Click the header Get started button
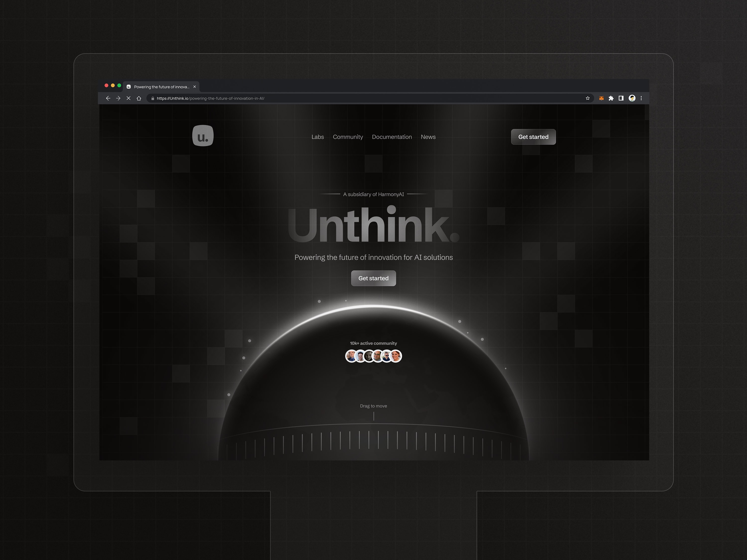 tap(533, 137)
